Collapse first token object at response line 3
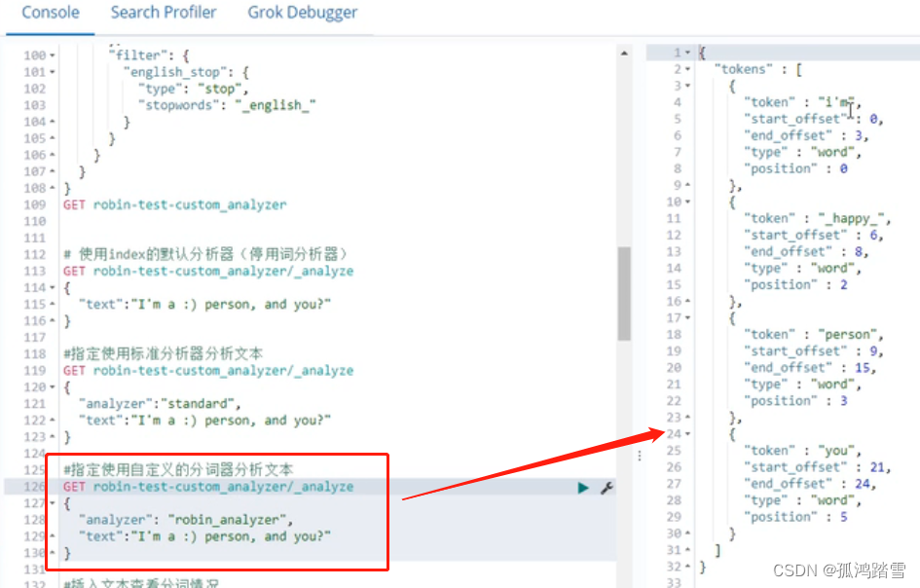 [687, 86]
